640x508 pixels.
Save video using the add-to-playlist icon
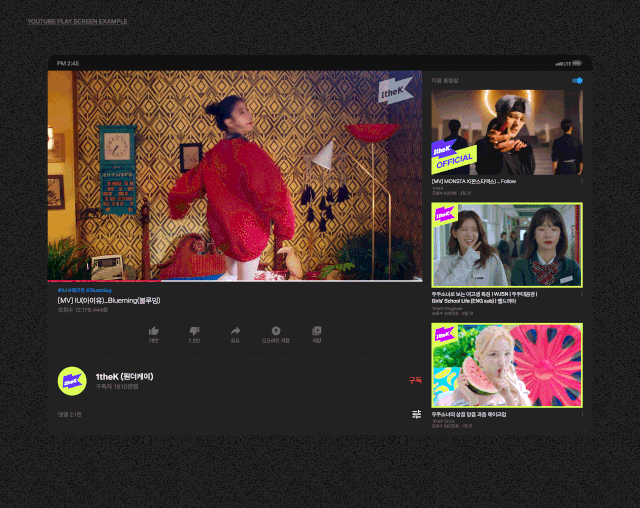pos(317,330)
